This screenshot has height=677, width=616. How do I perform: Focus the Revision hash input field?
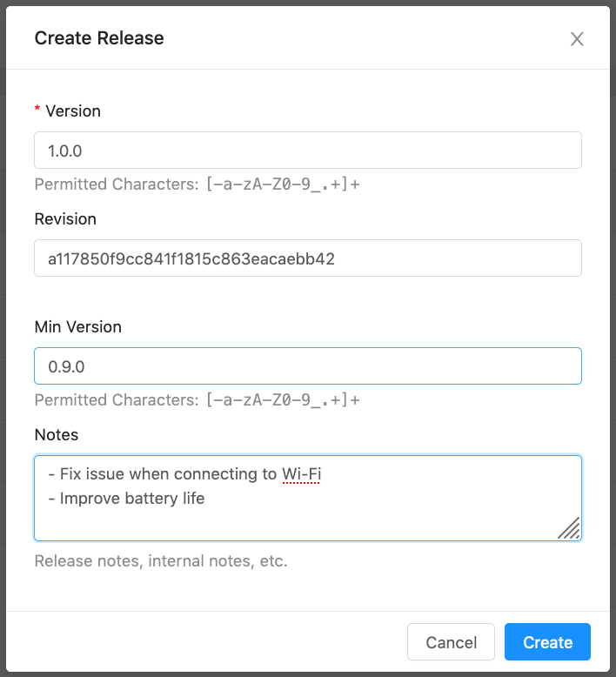(307, 258)
